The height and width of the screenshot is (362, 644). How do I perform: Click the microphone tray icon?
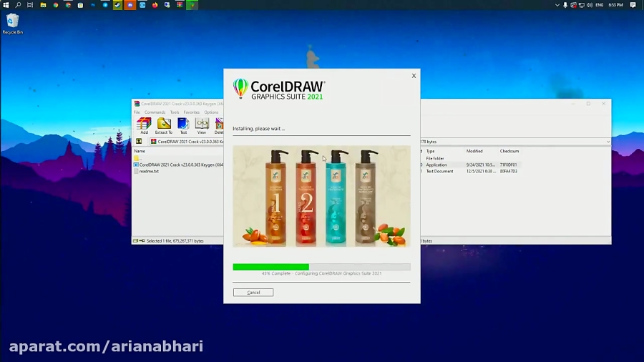565,5
